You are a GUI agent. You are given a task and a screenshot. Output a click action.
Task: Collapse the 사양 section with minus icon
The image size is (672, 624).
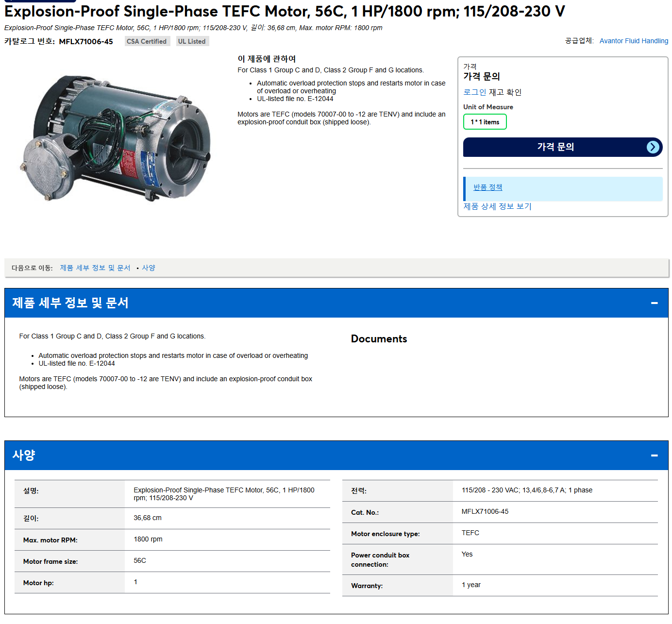[655, 455]
